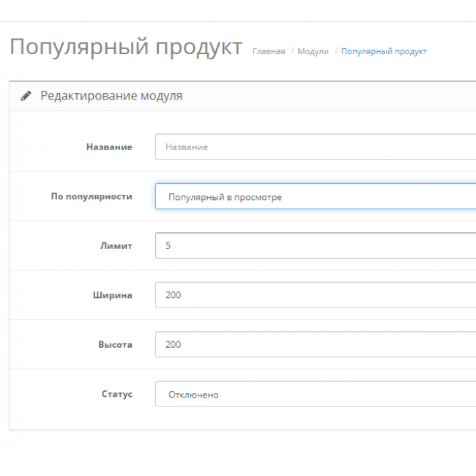Click the Редактирование модуля panel heading text
This screenshot has height=476, width=476.
pyautogui.click(x=111, y=96)
